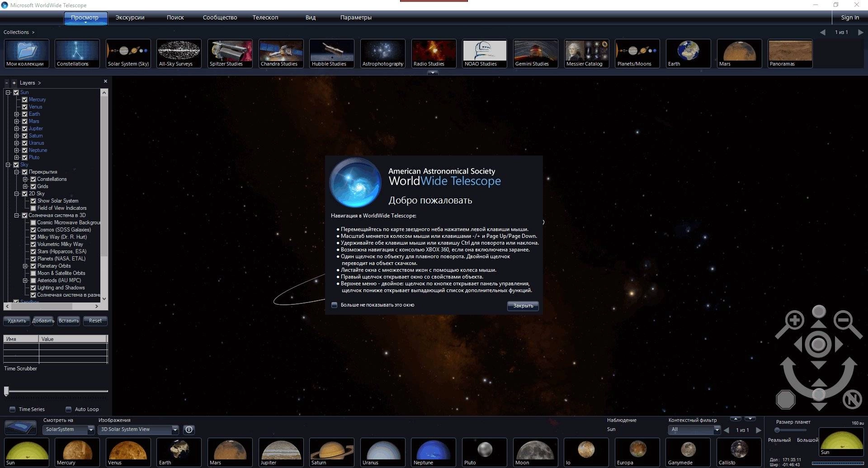The height and width of the screenshot is (468, 868).
Task: Select the Saturn thumbnail in bottom strip
Action: [332, 452]
